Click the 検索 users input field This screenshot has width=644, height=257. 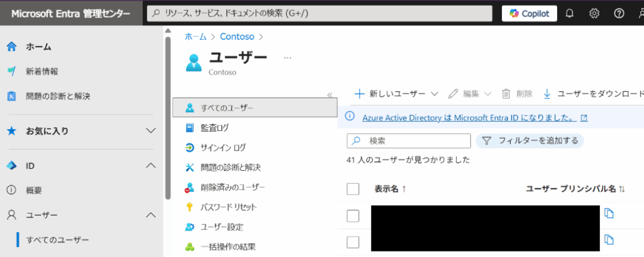pyautogui.click(x=409, y=140)
